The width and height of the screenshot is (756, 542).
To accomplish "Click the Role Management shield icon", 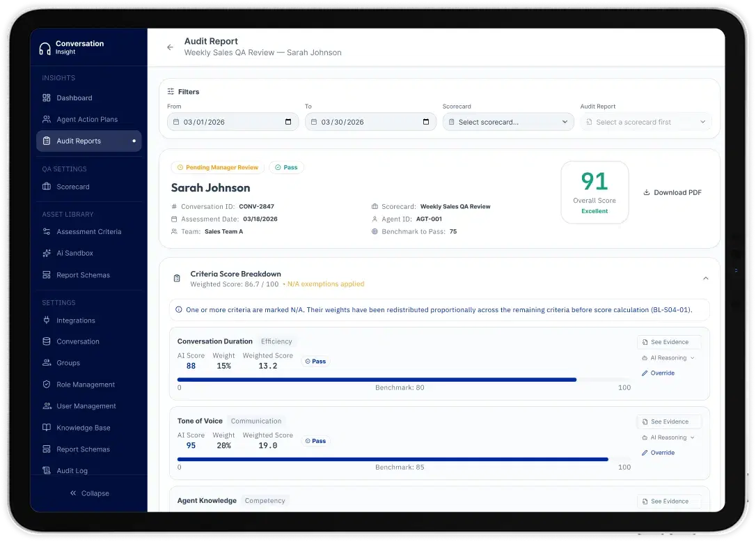I will pyautogui.click(x=46, y=384).
